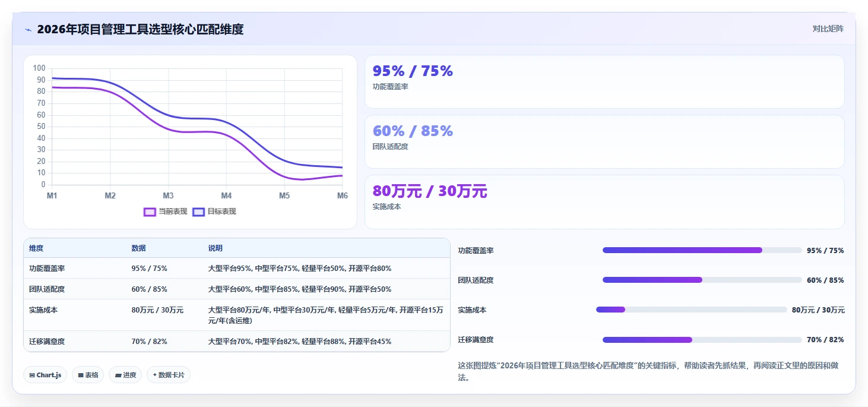Select the Chart.js tag chip
868x407 pixels.
tap(45, 375)
